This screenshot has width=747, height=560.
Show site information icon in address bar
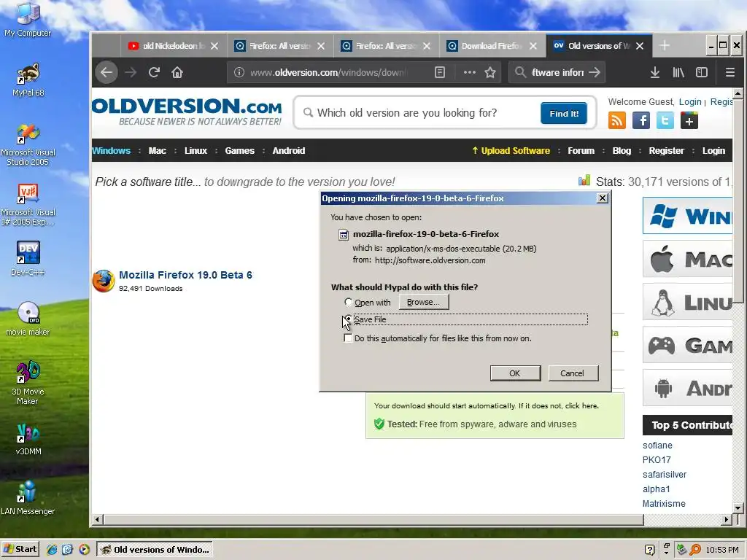coord(239,72)
